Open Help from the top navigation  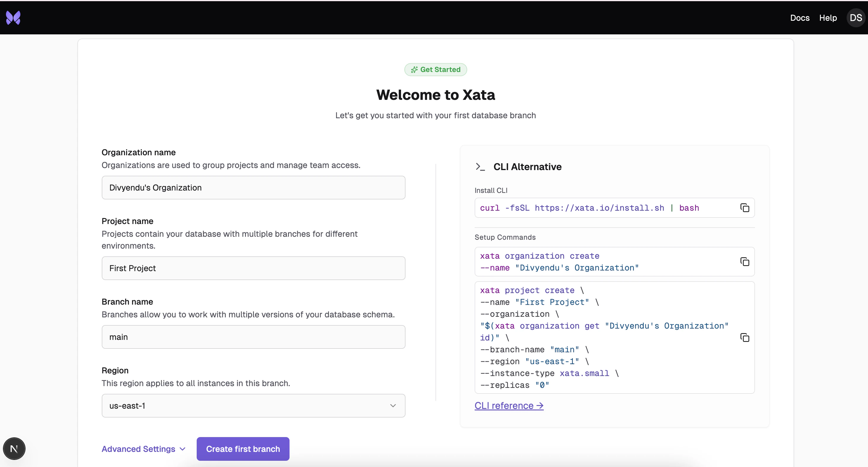click(828, 17)
